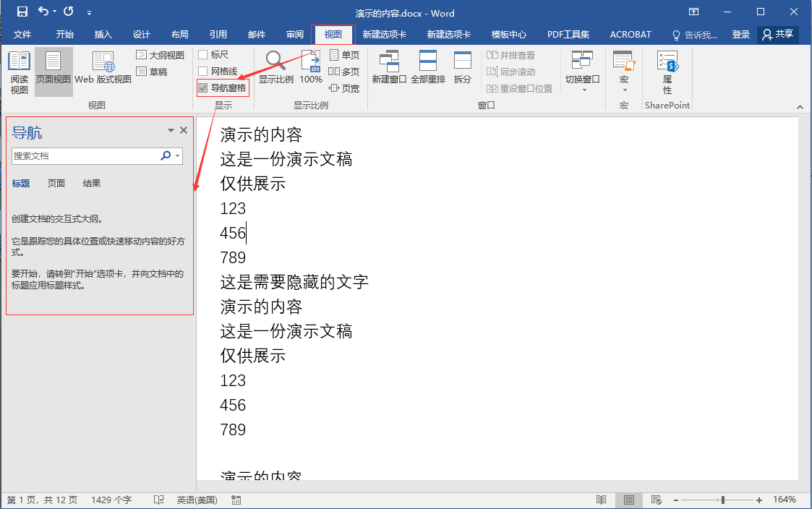812x509 pixels.
Task: Switch to Web 版式视图
Action: 103,69
